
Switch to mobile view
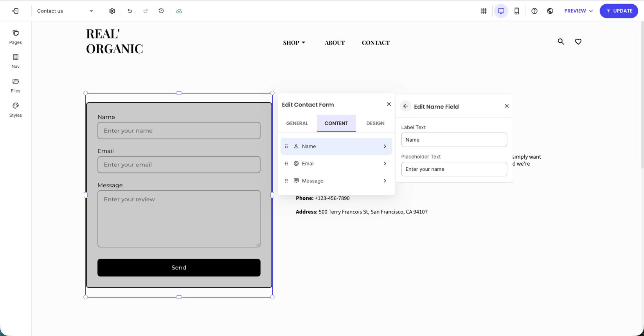point(517,11)
